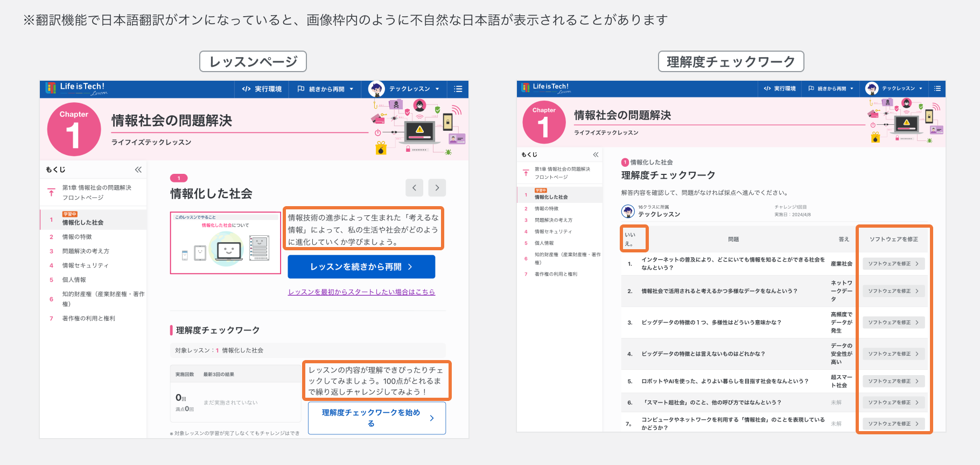Image resolution: width=980 pixels, height=465 pixels.
Task: Open list menu icon in lesson page header
Action: coord(458,89)
